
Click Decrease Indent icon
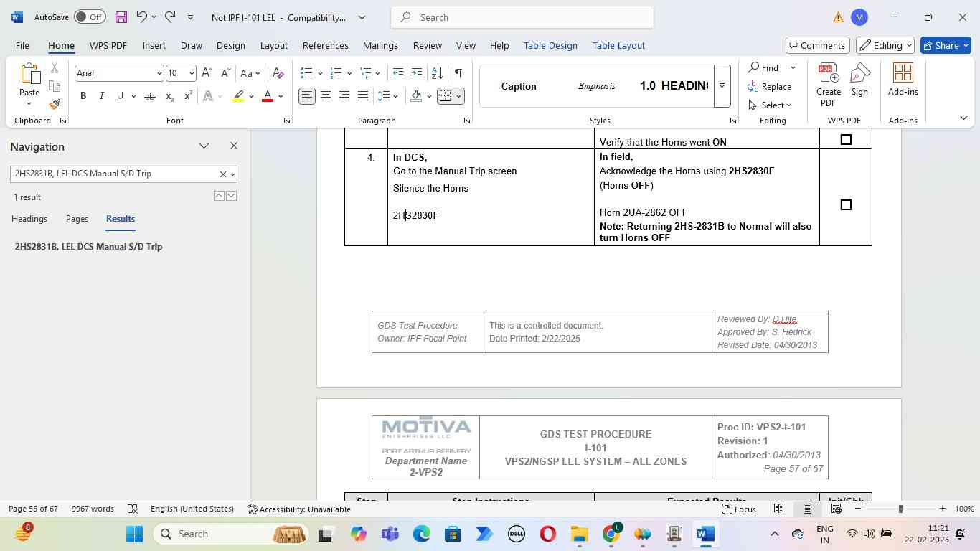coord(398,73)
